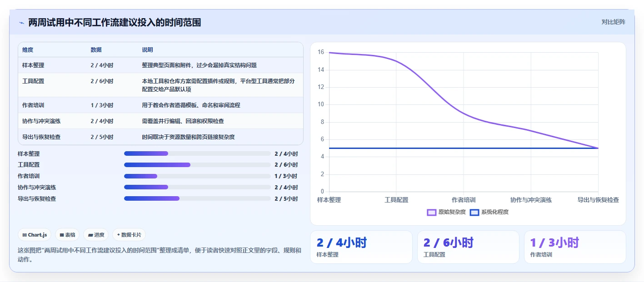Screen dimensions: 644x282
Task: Click the 样本整理 label beside its progress bar
Action: coord(29,153)
